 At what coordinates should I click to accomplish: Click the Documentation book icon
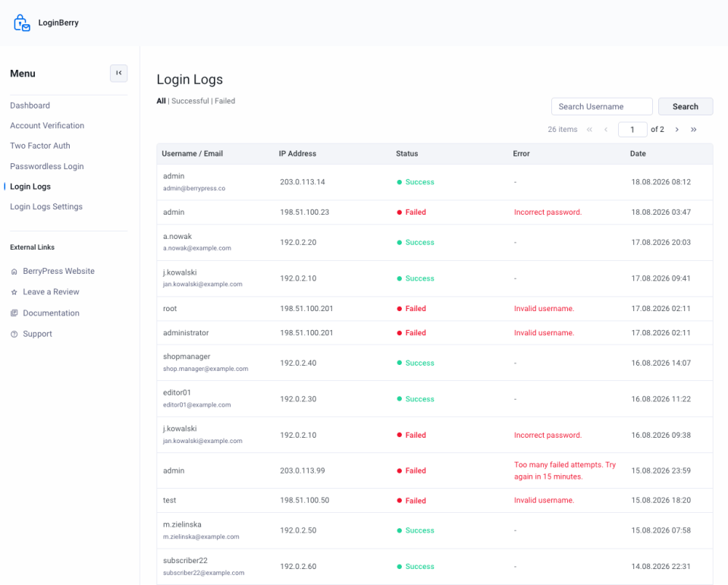[14, 313]
